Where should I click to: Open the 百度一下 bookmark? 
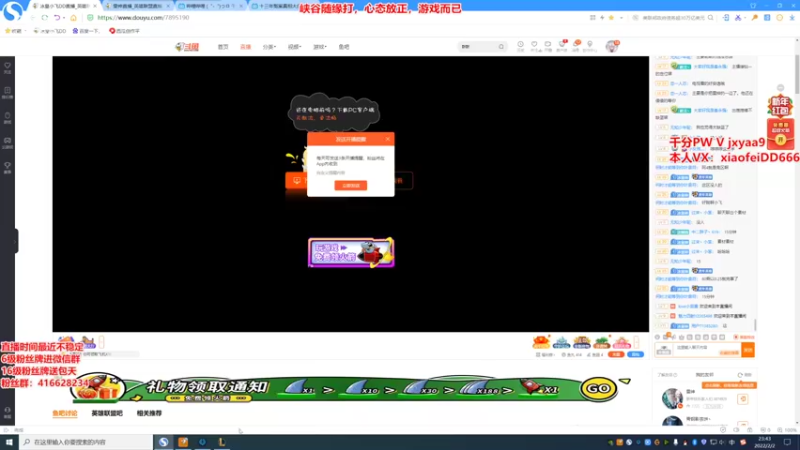(x=86, y=31)
